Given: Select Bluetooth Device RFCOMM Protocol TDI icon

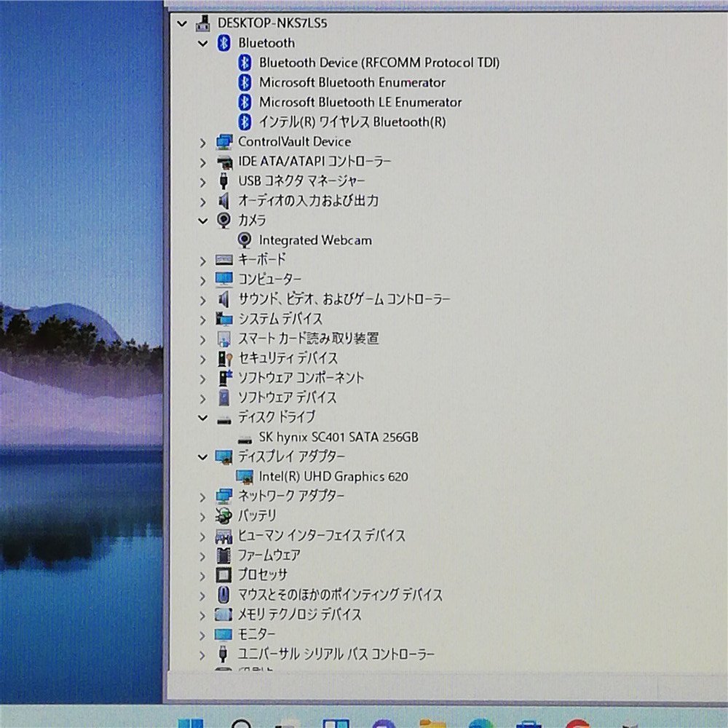Looking at the screenshot, I should [245, 63].
